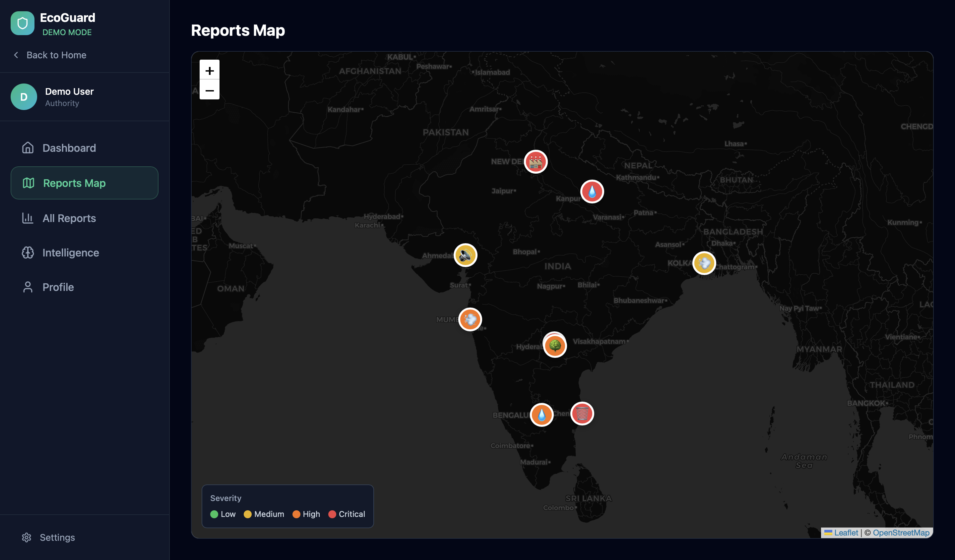Open the OpenStreetMap attribution link

coord(901,532)
